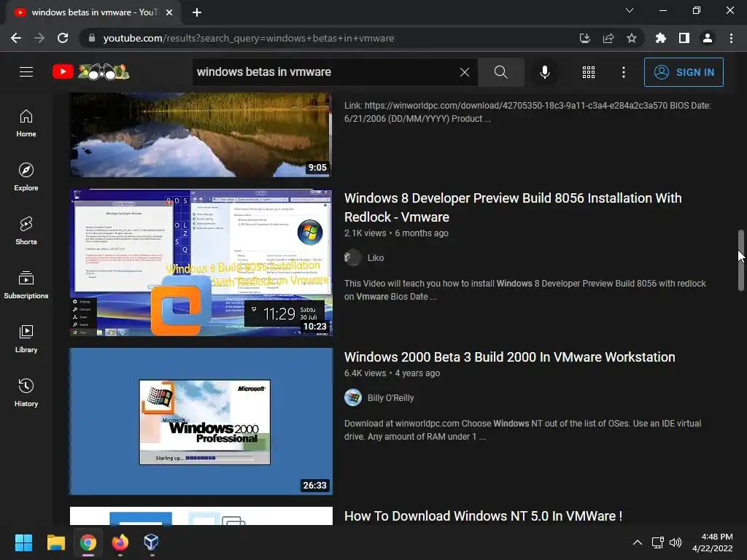
Task: Click the address bar URL
Action: [x=248, y=38]
